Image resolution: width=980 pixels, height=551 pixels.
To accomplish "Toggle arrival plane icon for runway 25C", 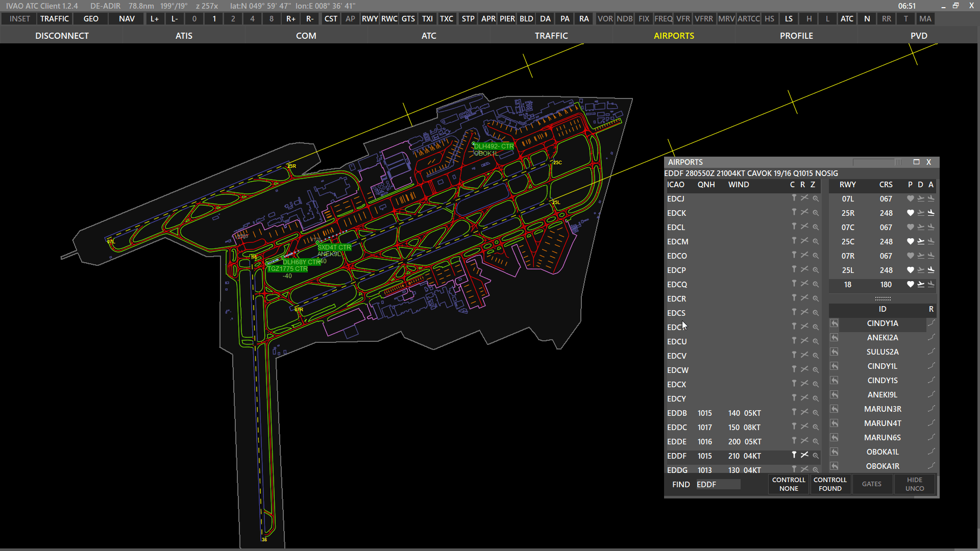I will click(x=931, y=241).
